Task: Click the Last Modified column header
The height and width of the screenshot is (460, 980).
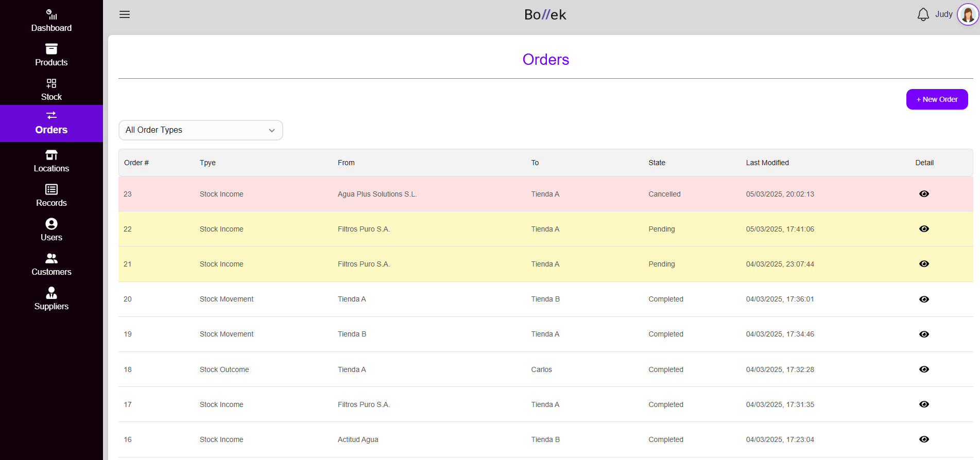Action: pos(767,163)
